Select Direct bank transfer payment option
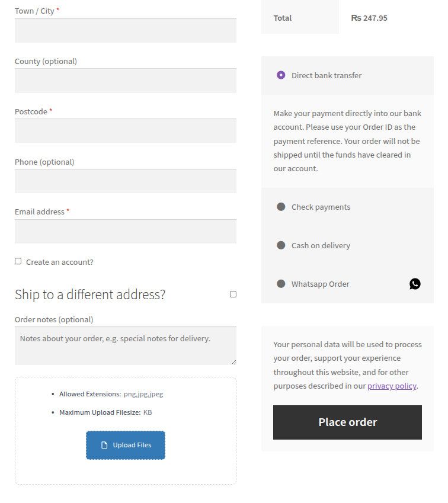Image resolution: width=448 pixels, height=503 pixels. pyautogui.click(x=281, y=75)
